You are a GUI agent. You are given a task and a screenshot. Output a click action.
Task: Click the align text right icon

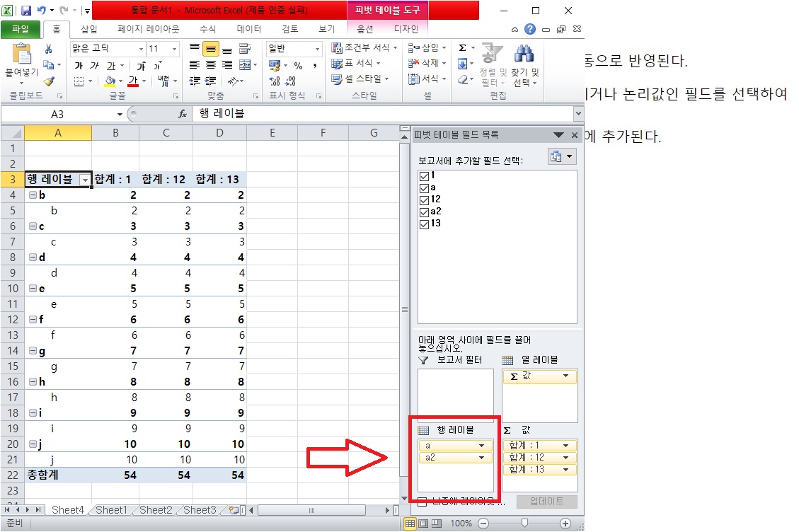226,65
